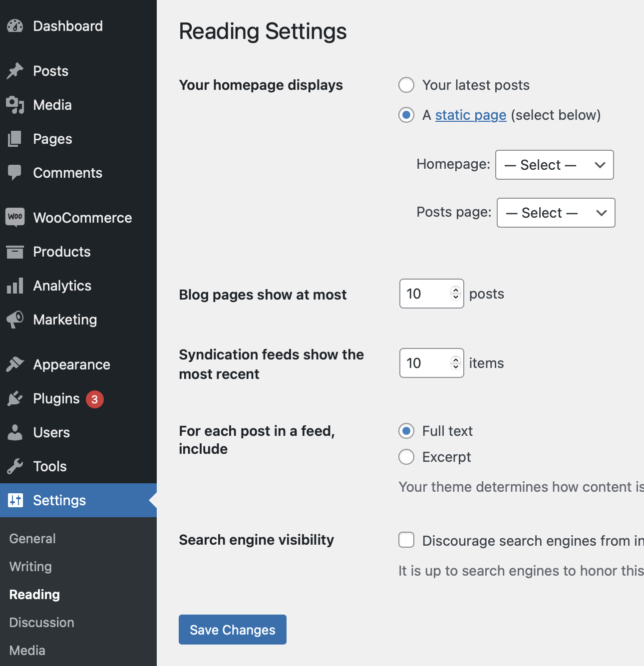
Task: Open Comments menu label
Action: click(x=68, y=173)
